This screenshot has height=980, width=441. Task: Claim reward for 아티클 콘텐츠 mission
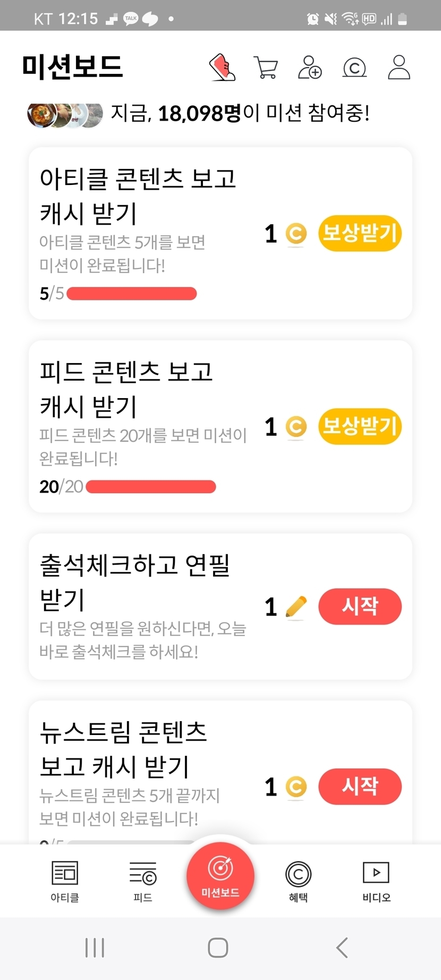click(x=360, y=233)
